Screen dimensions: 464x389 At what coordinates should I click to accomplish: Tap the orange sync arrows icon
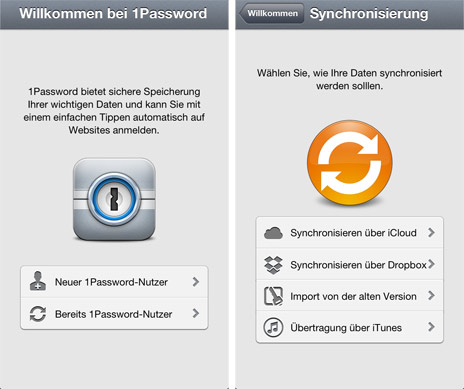pyautogui.click(x=350, y=162)
